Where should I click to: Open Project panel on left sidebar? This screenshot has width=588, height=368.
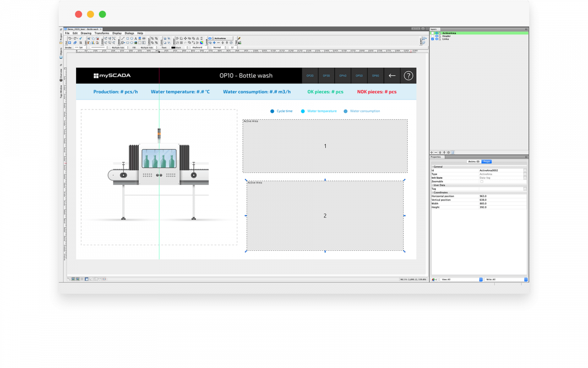pyautogui.click(x=61, y=38)
